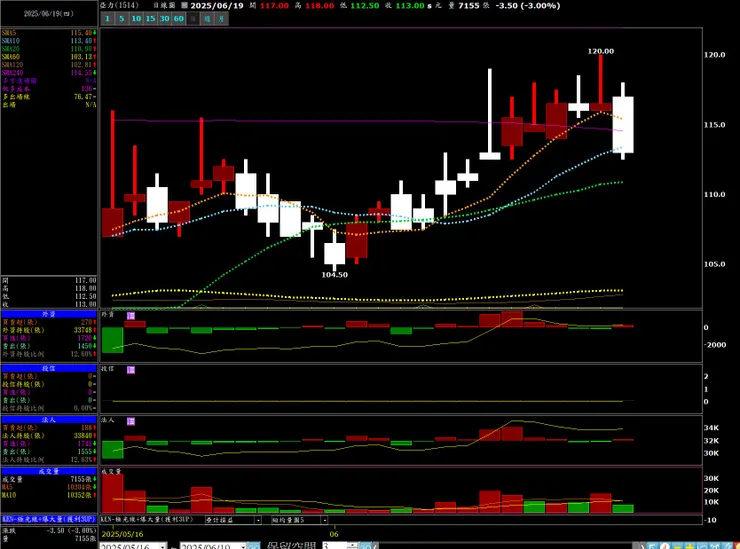The image size is (740, 549).
Task: Select the daily (日) chart period button
Action: [x=193, y=19]
